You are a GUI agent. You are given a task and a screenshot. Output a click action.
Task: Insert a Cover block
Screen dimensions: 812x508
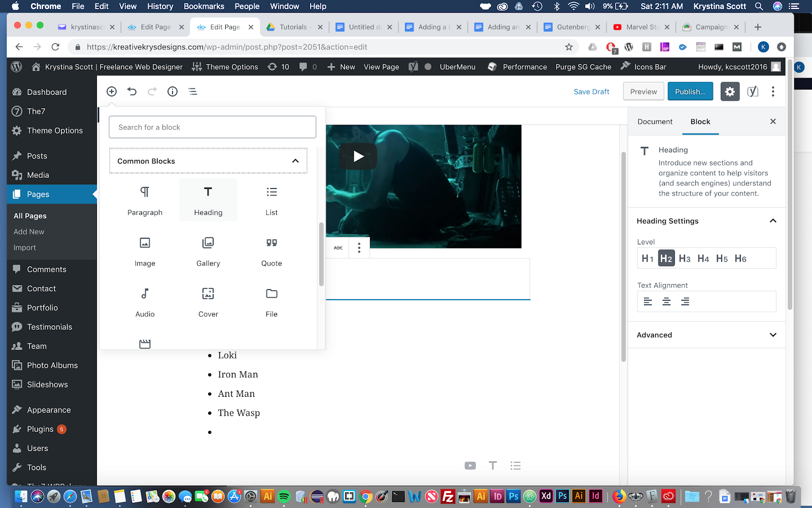coord(208,301)
